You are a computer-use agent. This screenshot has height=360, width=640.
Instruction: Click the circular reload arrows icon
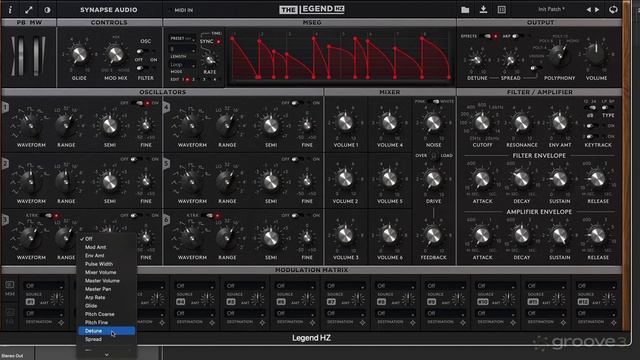613,9
